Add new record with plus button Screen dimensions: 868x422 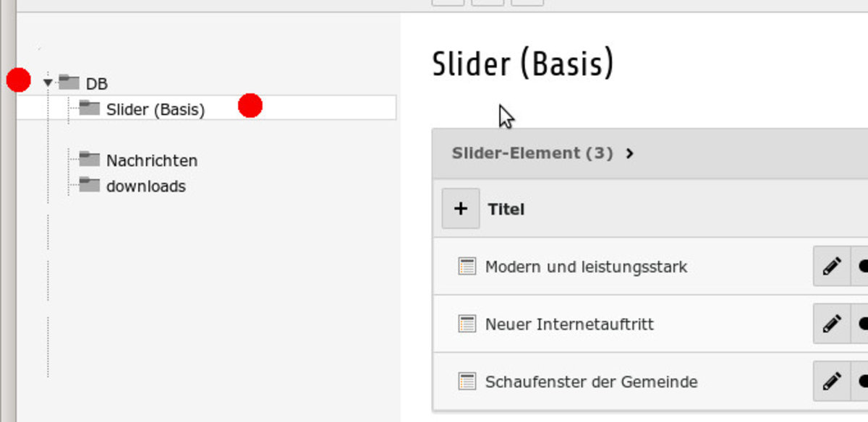click(461, 209)
